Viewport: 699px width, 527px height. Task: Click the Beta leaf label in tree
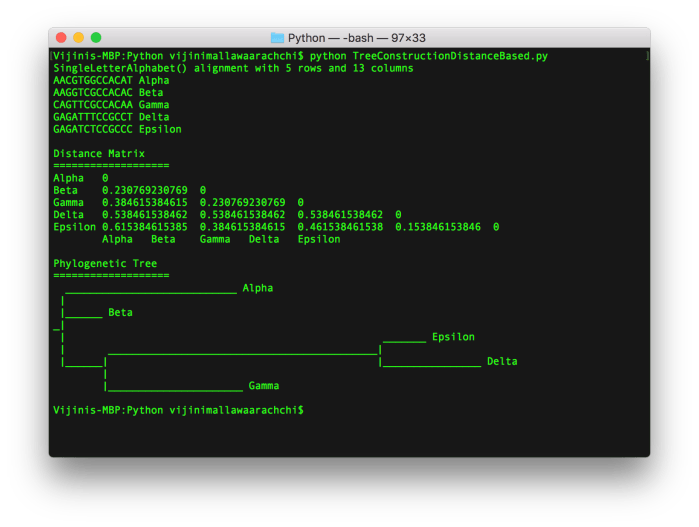tap(120, 313)
